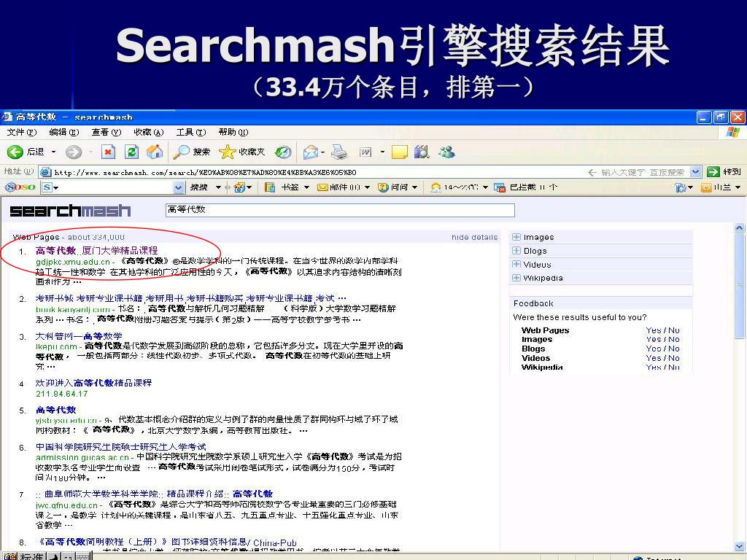
Task: Expand the Wikipedia results section
Action: pos(516,278)
